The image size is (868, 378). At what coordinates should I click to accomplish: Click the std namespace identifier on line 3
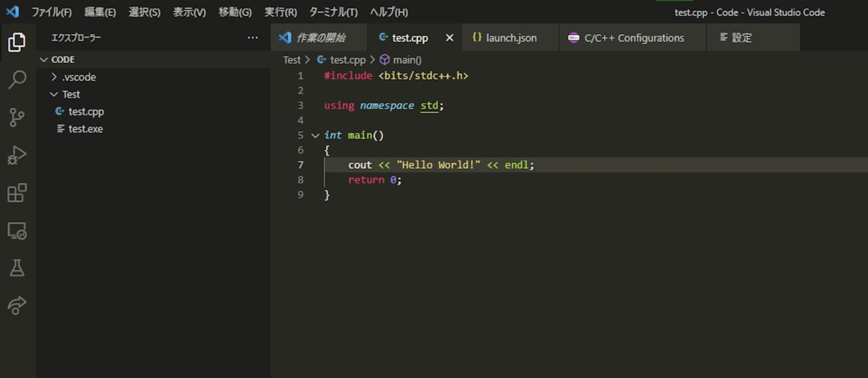(430, 105)
